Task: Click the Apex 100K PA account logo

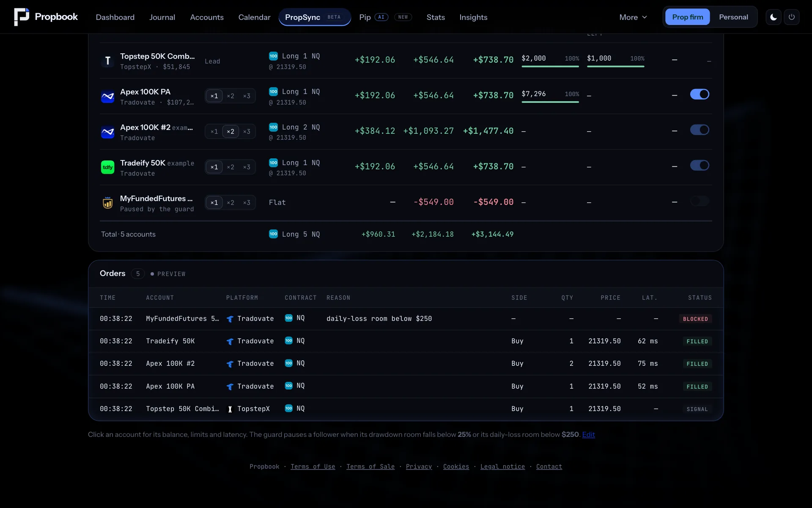Action: [x=108, y=97]
